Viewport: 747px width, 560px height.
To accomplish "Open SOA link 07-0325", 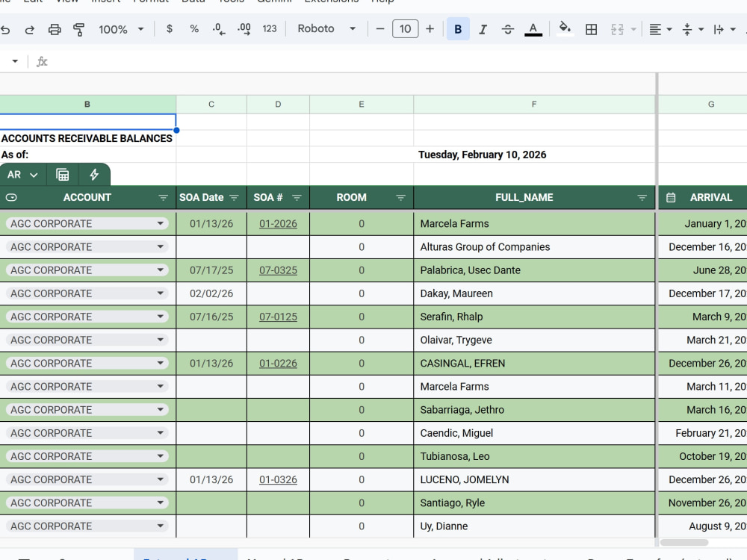I will pyautogui.click(x=278, y=270).
